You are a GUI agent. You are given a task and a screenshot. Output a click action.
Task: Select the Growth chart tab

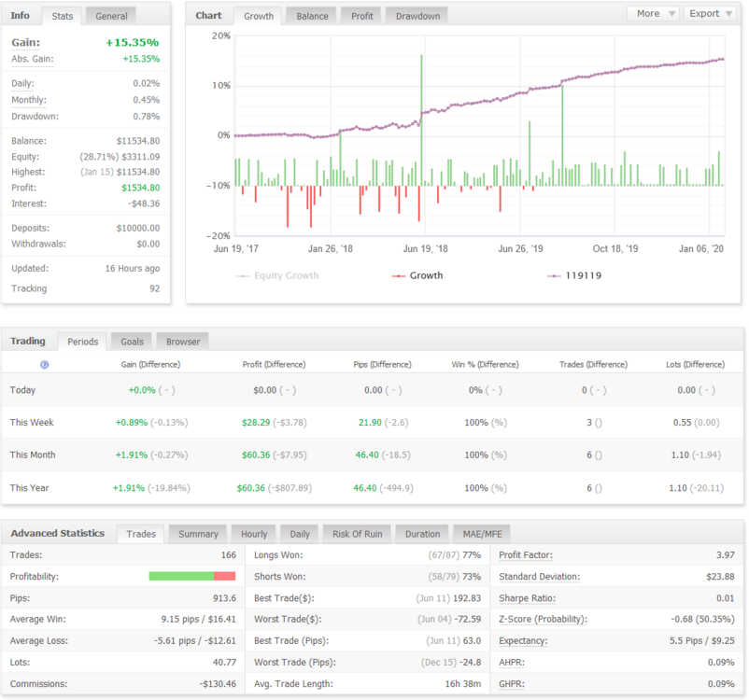pyautogui.click(x=259, y=16)
